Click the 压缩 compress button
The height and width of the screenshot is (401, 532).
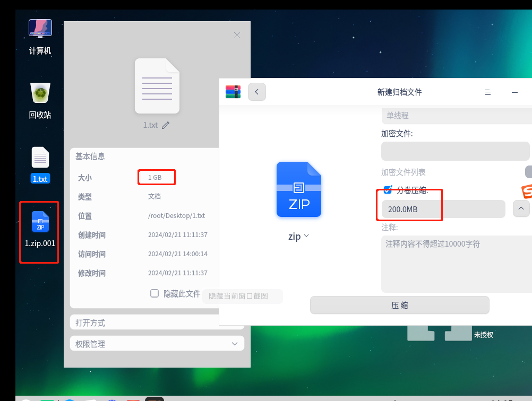tap(399, 306)
